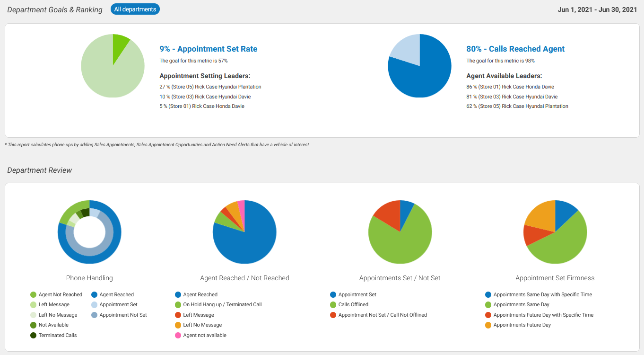Click the dark green Terminated Calls legend dot
644x355 pixels.
coord(34,335)
